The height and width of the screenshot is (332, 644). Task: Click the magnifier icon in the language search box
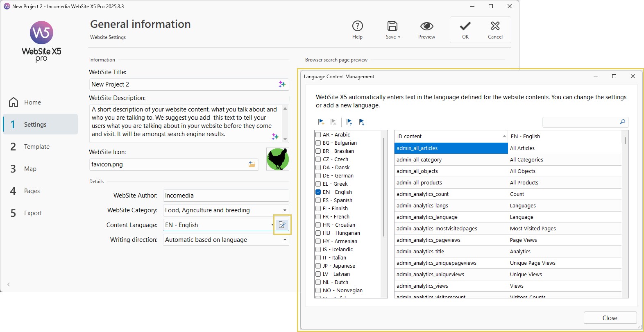pos(622,122)
